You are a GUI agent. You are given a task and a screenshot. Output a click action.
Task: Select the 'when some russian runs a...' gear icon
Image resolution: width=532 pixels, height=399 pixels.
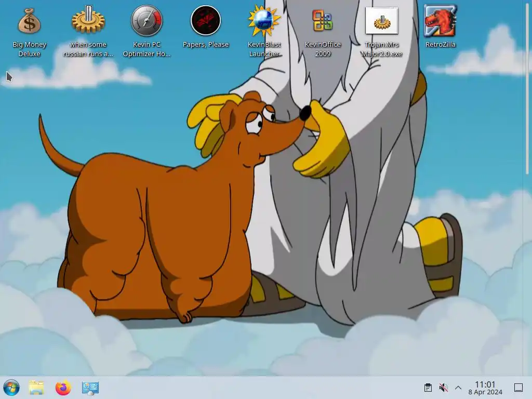pyautogui.click(x=88, y=20)
